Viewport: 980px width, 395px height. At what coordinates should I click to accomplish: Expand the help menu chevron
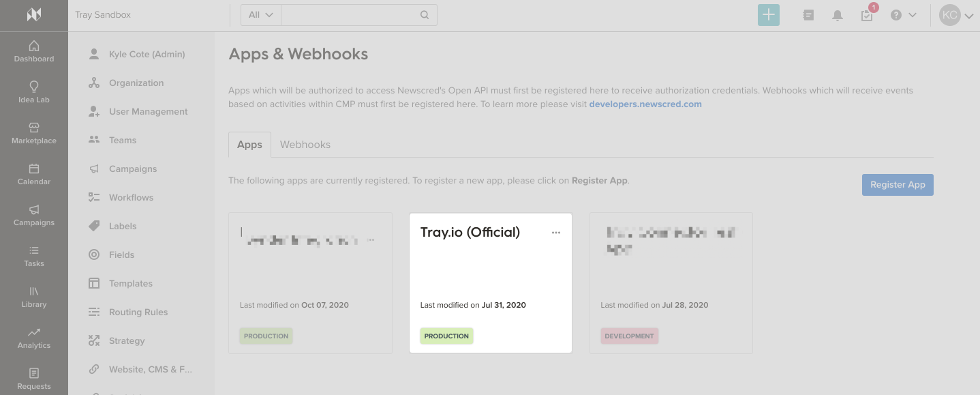(x=911, y=14)
